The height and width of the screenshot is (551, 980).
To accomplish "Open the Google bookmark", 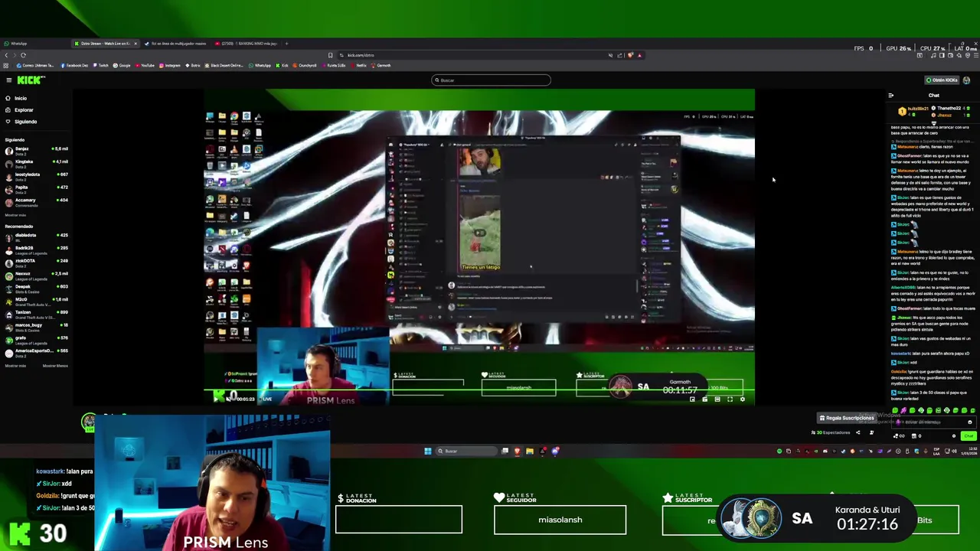I will click(122, 66).
